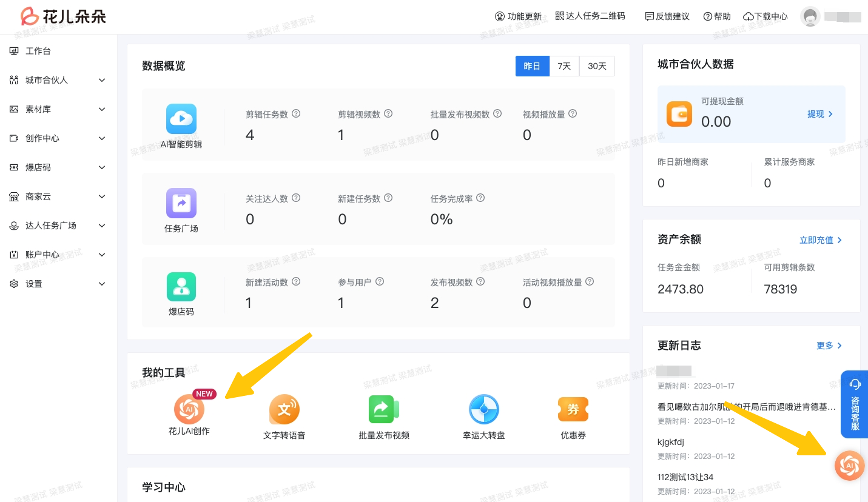Image resolution: width=868 pixels, height=502 pixels.
Task: Show help tooltip for 新建任务数
Action: 388,198
